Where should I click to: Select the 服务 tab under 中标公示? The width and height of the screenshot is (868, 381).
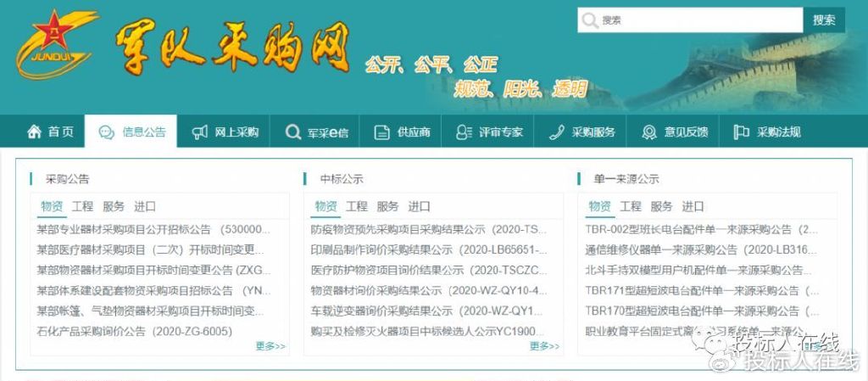pyautogui.click(x=387, y=207)
